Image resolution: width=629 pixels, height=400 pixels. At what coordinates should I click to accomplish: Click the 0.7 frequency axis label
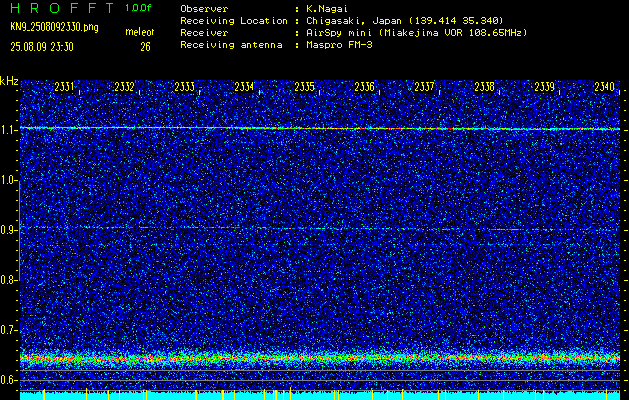point(8,330)
